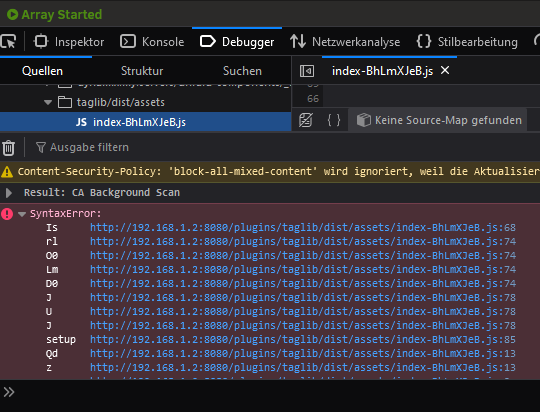Expand the Result: CA Background Scan entry
540x412 pixels.
click(9, 193)
